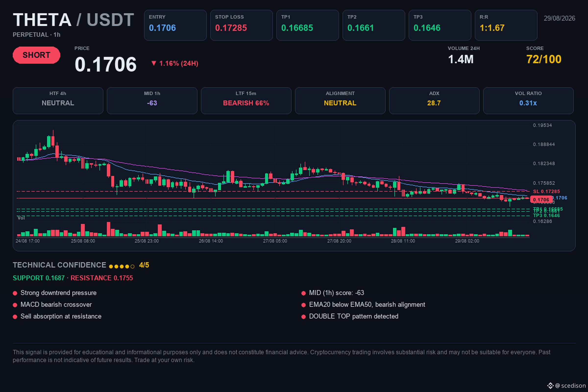
Task: Open the ALIGNMENT NEUTRAL card
Action: (x=340, y=101)
